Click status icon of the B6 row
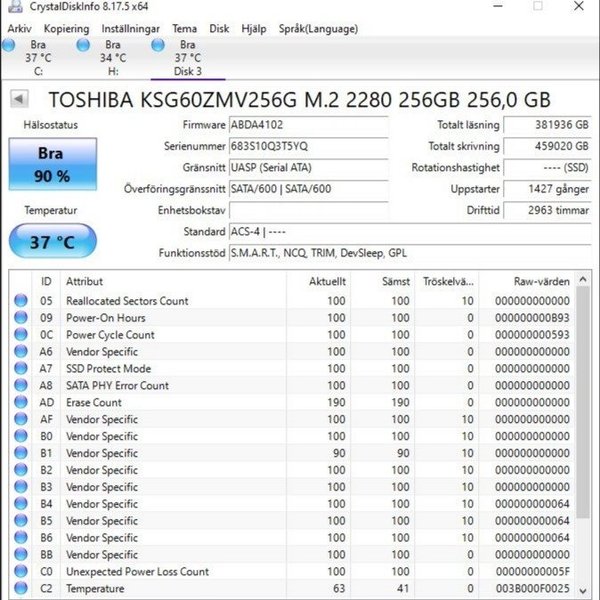Viewport: 600px width, 600px height. 21,538
